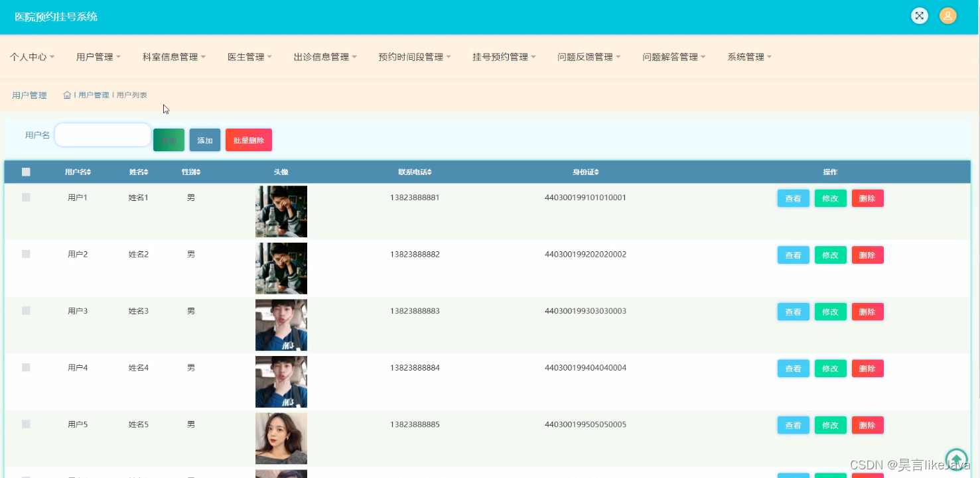Expand the 问题解答管理 menu
The width and height of the screenshot is (980, 478).
tap(674, 57)
